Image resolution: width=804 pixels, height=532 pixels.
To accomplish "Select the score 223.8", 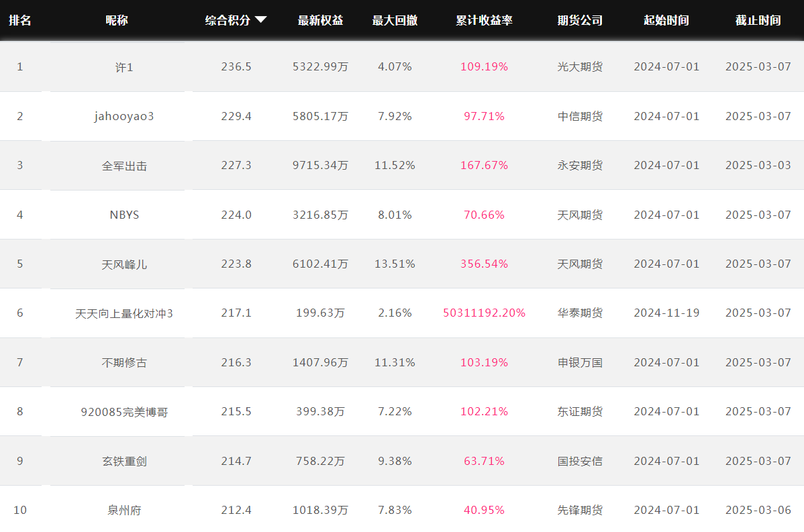I will point(236,264).
